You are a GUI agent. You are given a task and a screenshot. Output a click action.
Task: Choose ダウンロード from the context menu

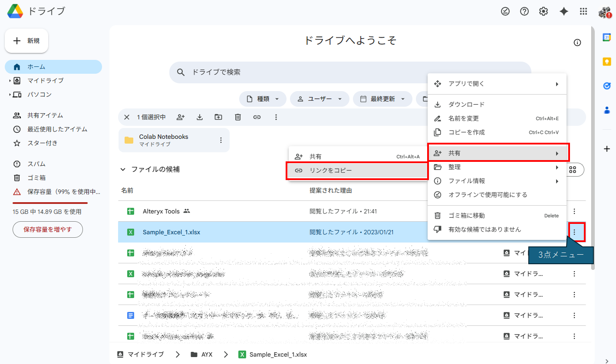click(x=466, y=105)
